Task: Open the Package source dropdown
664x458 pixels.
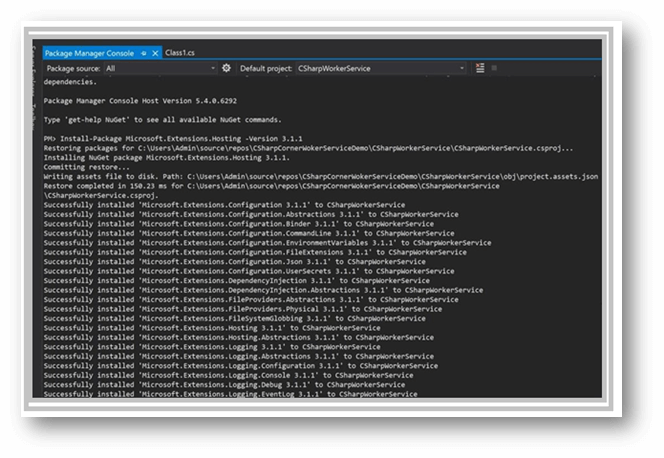Action: [160, 69]
